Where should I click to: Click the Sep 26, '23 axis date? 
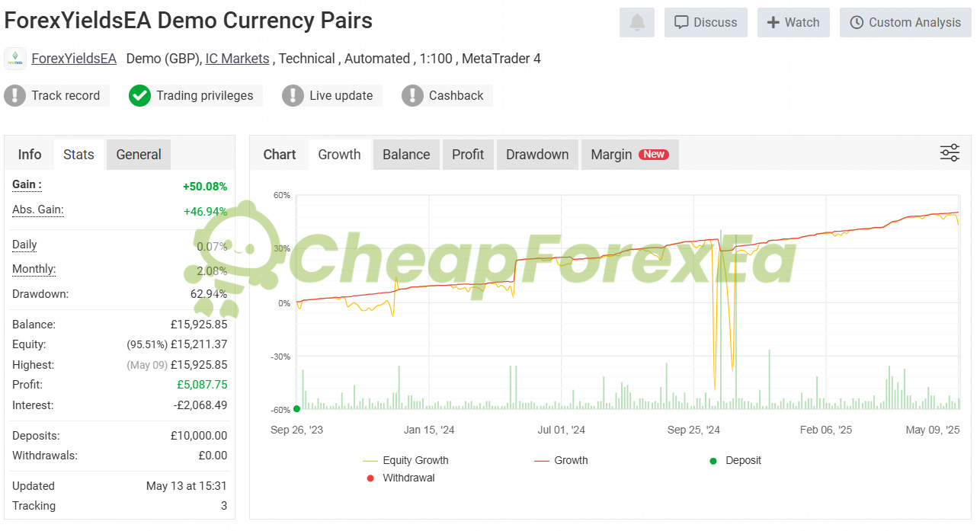click(x=297, y=430)
